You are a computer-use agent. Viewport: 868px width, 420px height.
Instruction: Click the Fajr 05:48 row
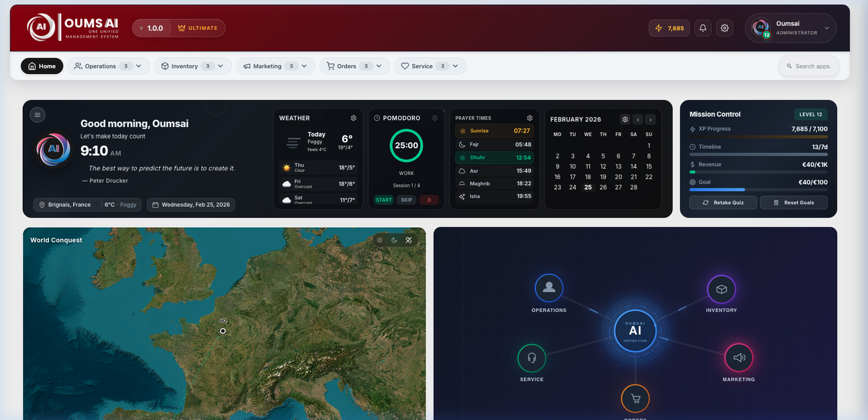pyautogui.click(x=494, y=145)
